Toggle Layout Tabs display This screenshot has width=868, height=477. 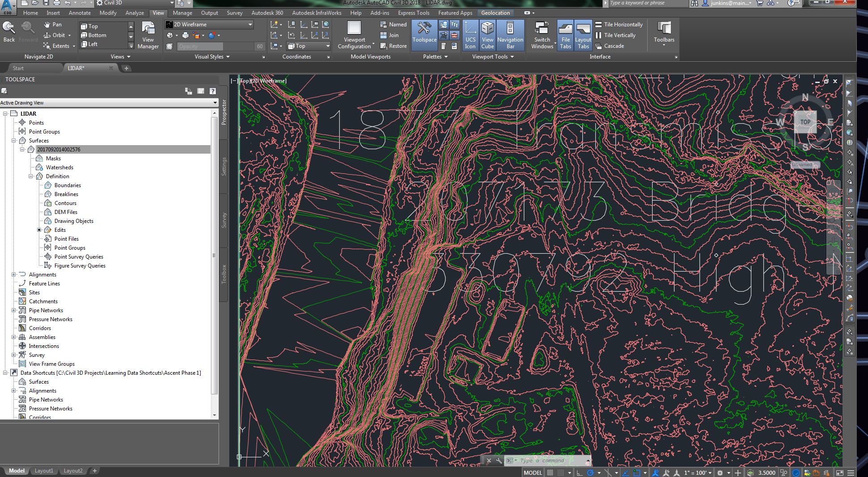click(x=583, y=34)
